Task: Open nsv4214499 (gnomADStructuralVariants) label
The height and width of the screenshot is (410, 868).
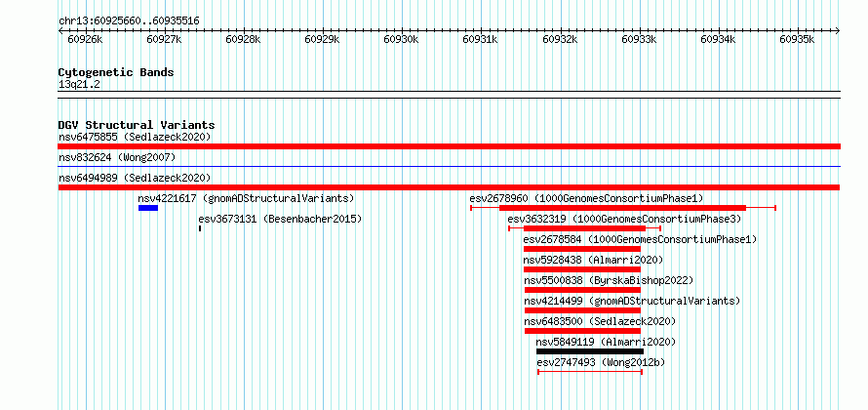Action: click(x=632, y=301)
